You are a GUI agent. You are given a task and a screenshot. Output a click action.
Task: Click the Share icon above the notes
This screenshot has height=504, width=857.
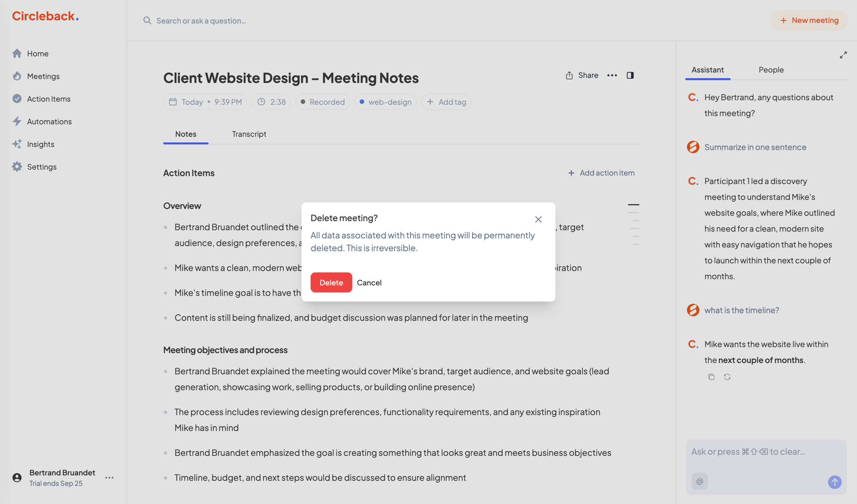(569, 75)
